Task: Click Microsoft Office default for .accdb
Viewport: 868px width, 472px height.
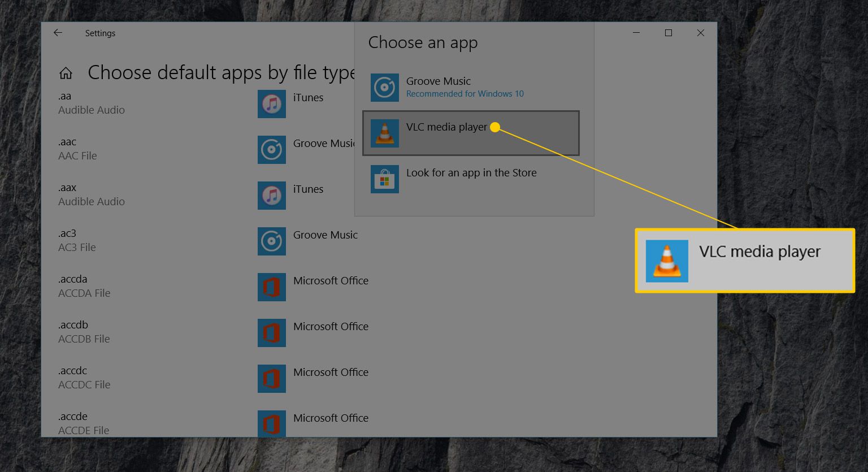Action: point(331,326)
